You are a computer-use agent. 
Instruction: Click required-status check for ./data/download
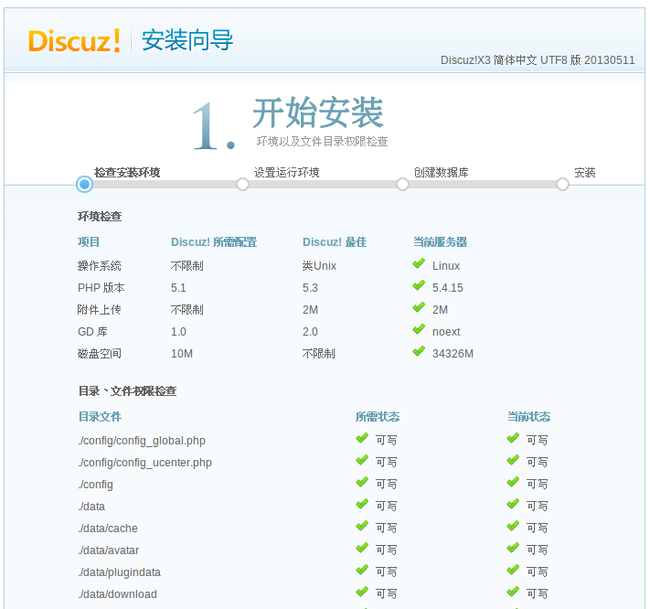(x=362, y=592)
